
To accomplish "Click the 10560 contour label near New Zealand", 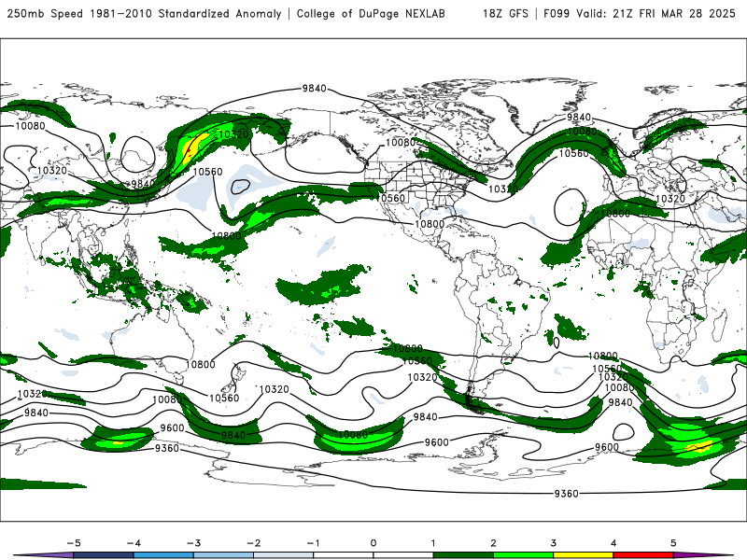I will pyautogui.click(x=224, y=398).
